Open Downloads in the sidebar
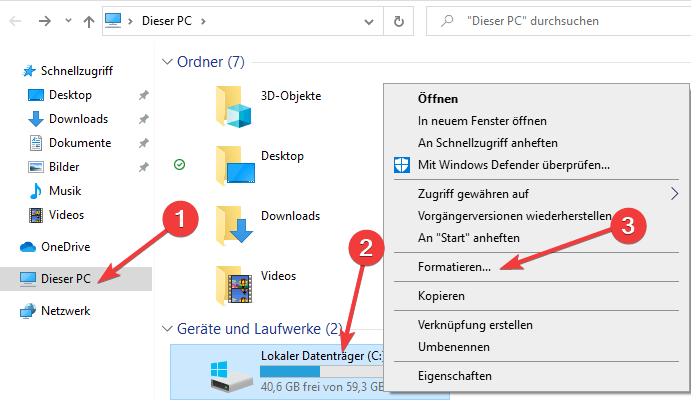691x400 pixels. [x=78, y=119]
